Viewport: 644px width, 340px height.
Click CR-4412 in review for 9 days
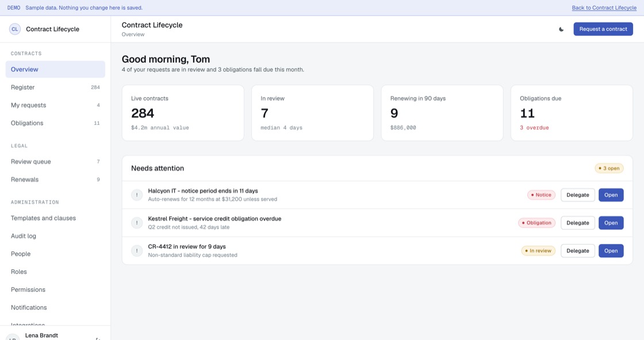tap(187, 247)
